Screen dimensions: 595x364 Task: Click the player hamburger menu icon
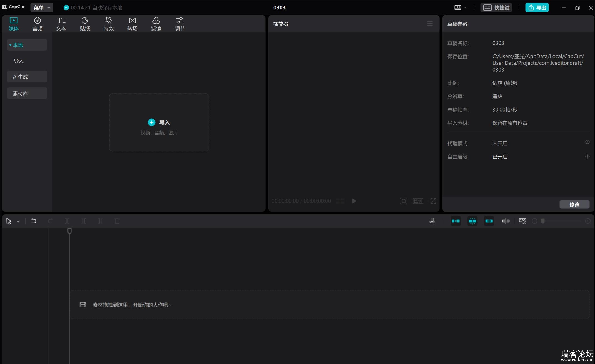[x=430, y=24]
